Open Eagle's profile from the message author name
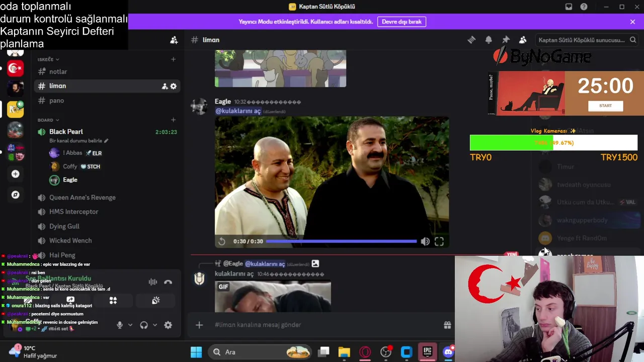The width and height of the screenshot is (644, 362). (223, 102)
